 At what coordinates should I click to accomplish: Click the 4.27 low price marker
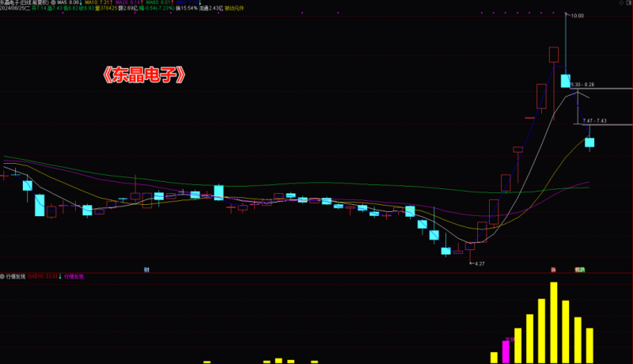click(x=479, y=264)
